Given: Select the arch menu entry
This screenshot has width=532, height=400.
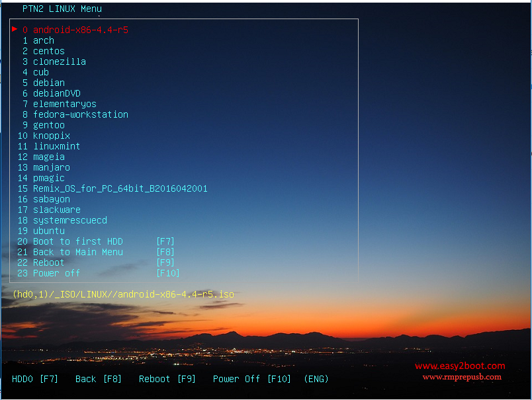Looking at the screenshot, I should (x=38, y=40).
